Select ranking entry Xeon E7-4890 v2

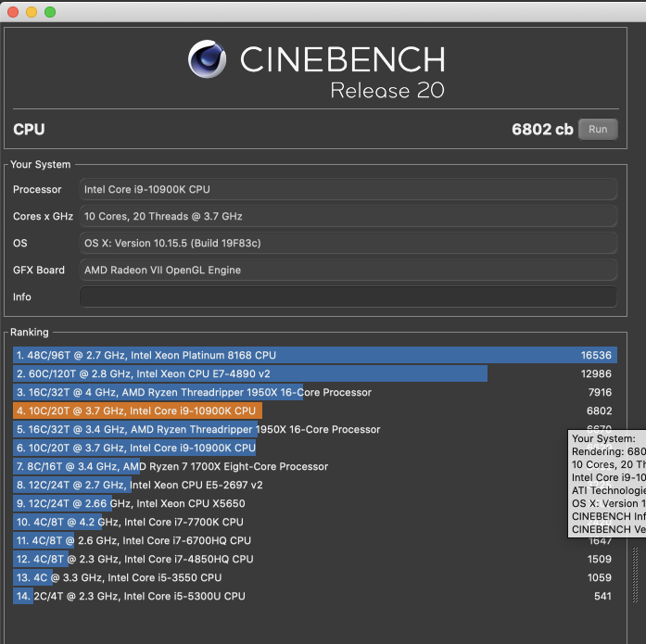pyautogui.click(x=315, y=373)
